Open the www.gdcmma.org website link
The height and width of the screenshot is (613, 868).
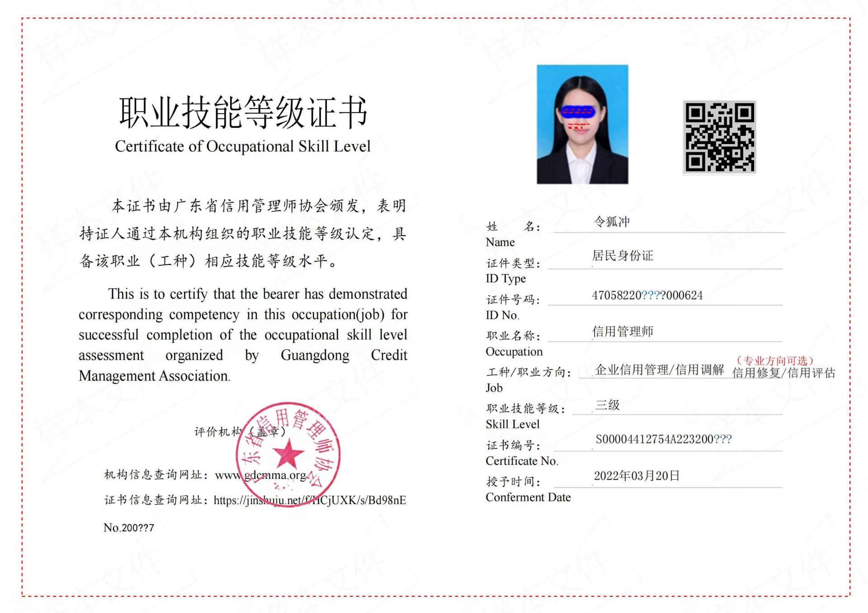(260, 475)
